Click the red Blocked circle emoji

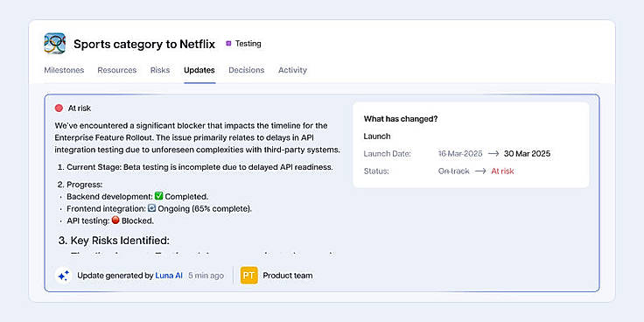pyautogui.click(x=115, y=220)
